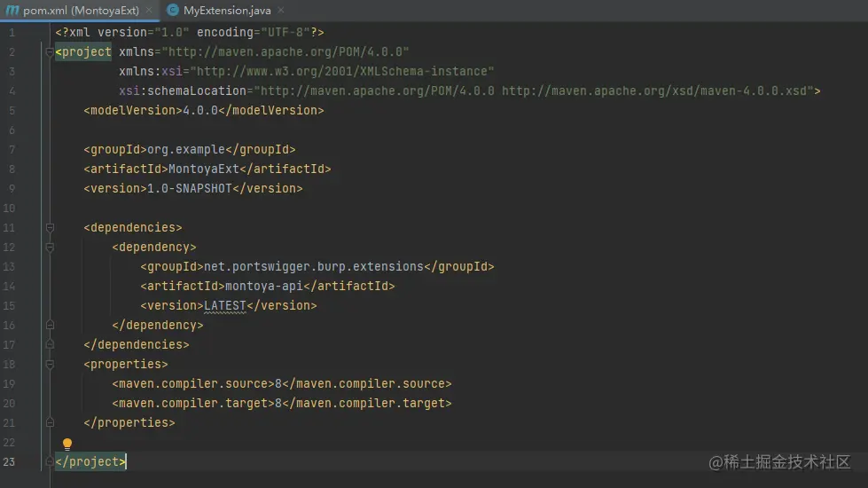Screen dimensions: 868x488
Task: Collapse the dependency block at line 12
Action: point(50,247)
